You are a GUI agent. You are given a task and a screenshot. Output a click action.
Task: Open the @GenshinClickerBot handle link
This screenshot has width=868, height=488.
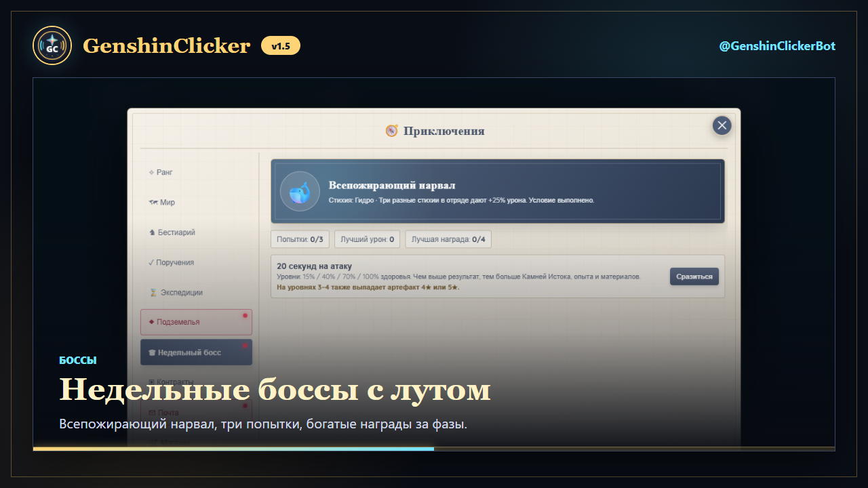click(x=777, y=46)
